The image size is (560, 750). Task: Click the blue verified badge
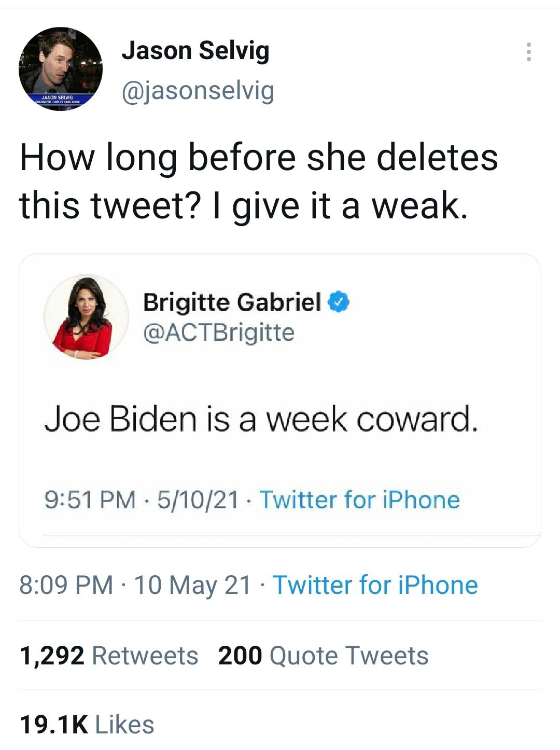[340, 302]
